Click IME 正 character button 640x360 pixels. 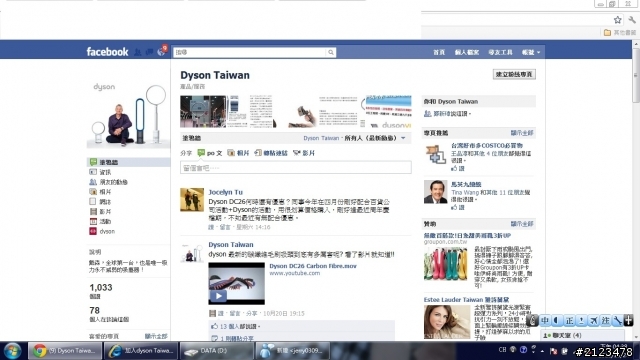click(x=569, y=320)
